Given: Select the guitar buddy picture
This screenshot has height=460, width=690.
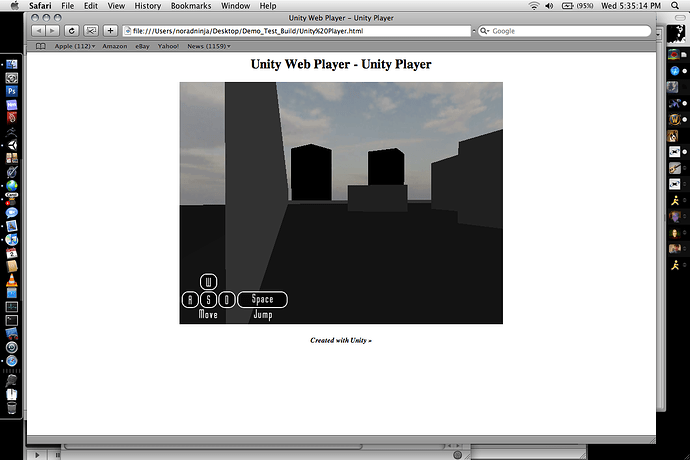Looking at the screenshot, I should [675, 168].
